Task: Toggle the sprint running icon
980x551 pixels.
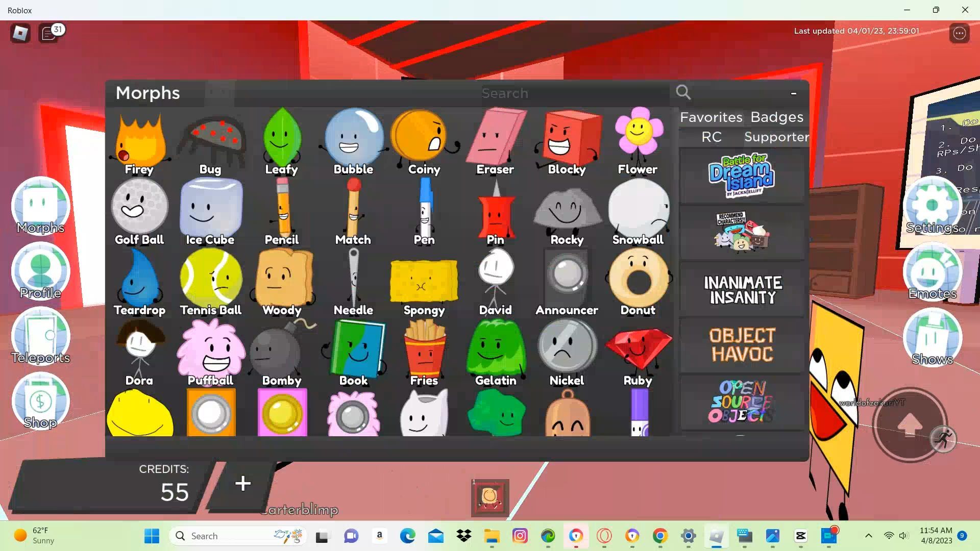Action: click(x=943, y=439)
